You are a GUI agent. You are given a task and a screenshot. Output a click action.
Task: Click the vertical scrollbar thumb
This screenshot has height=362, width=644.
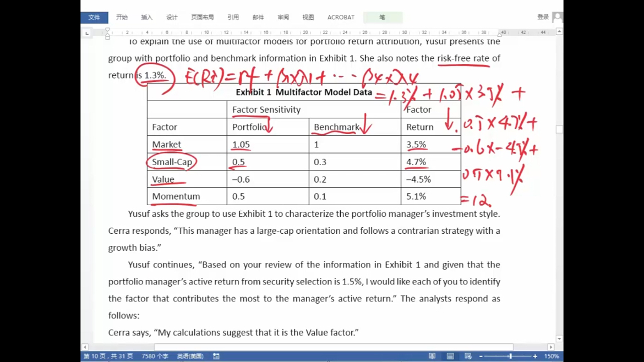559,129
